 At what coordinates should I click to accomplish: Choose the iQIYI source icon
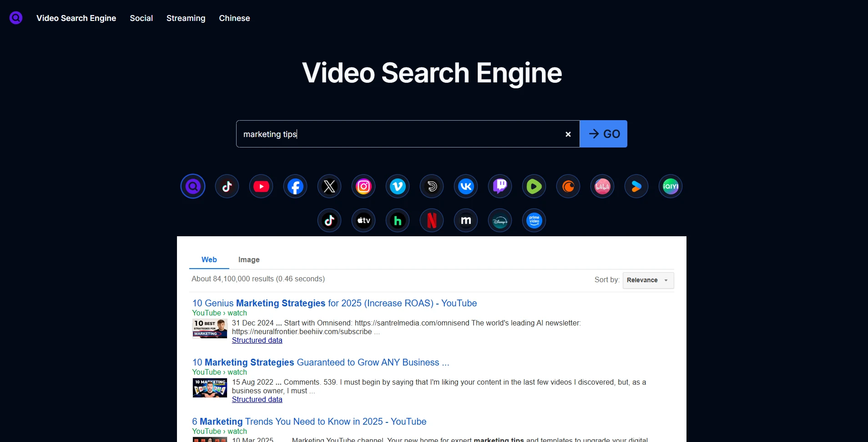[671, 186]
